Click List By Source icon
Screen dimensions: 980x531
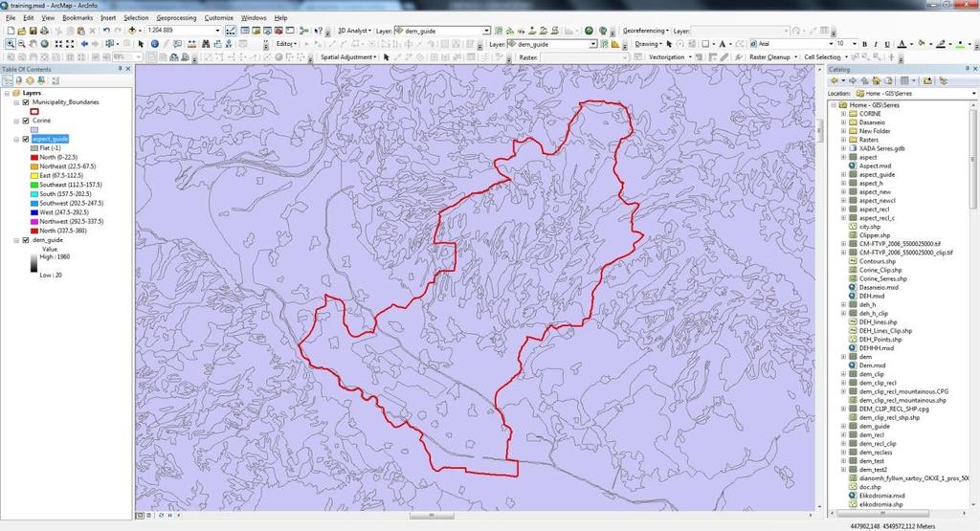point(19,80)
